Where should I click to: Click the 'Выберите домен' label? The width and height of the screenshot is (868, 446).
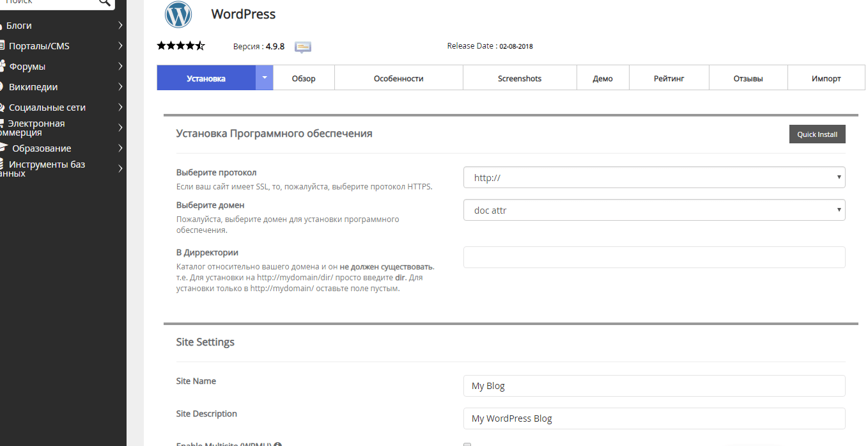pyautogui.click(x=210, y=205)
